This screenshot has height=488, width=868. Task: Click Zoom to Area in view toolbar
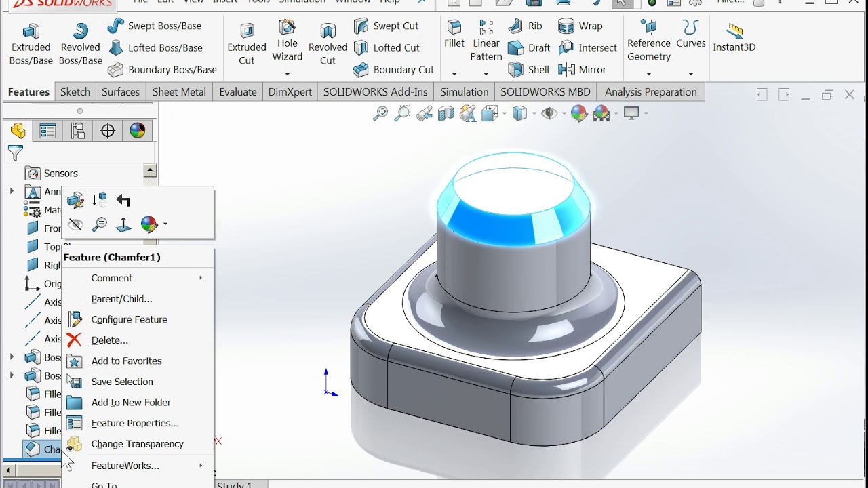(x=402, y=113)
